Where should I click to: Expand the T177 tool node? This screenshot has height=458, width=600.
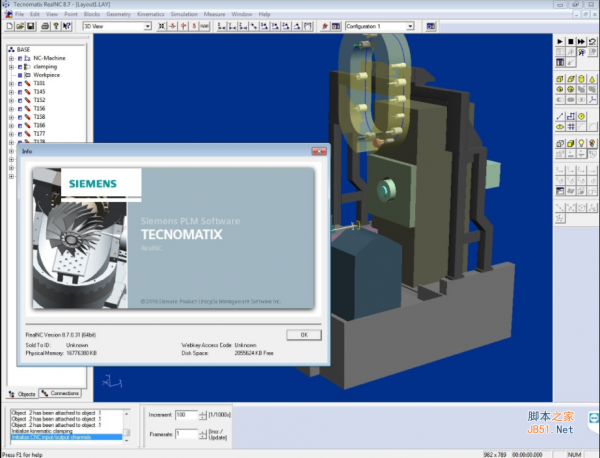[x=11, y=134]
